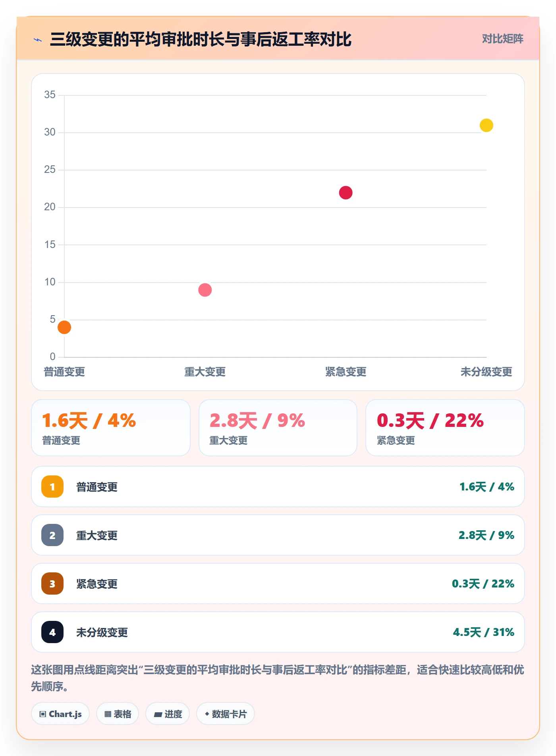The width and height of the screenshot is (556, 756).
Task: Click the 进度 tag chip
Action: 168,714
